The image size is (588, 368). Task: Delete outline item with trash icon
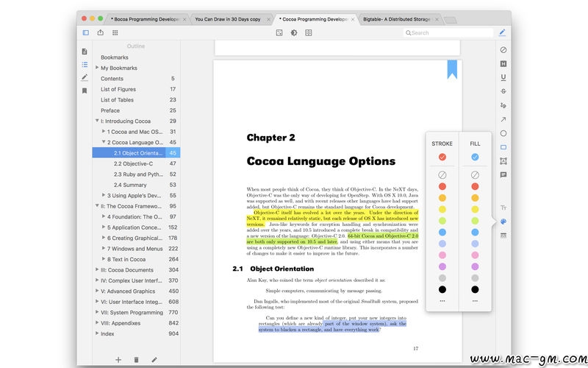pyautogui.click(x=136, y=360)
